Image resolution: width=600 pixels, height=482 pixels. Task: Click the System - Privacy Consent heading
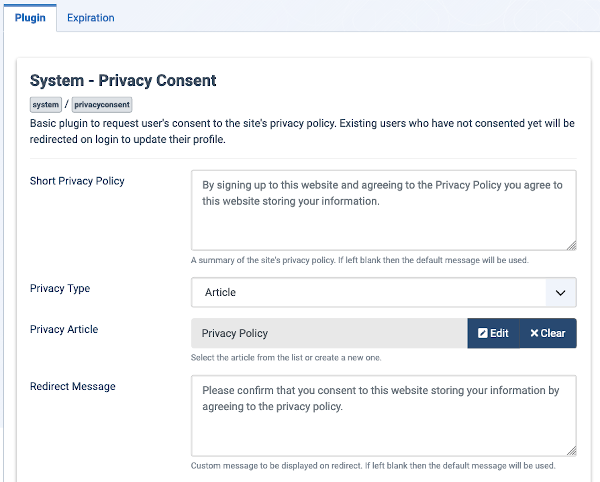coord(123,80)
